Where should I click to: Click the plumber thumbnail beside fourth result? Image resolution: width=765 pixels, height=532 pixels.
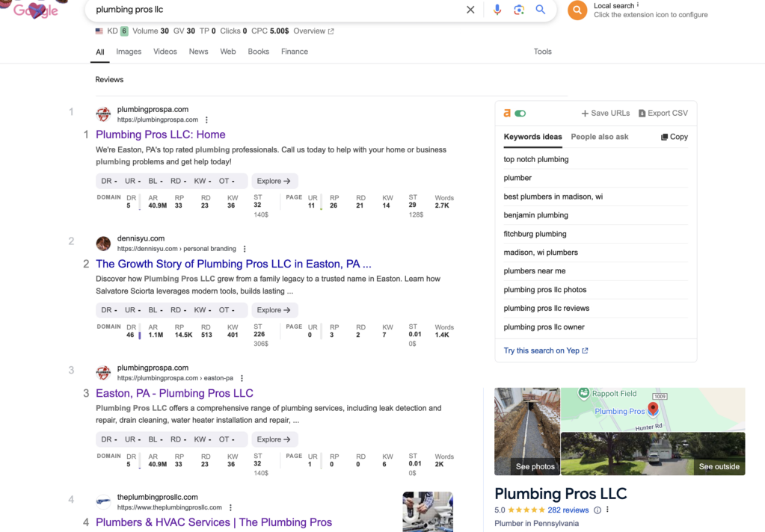[428, 512]
